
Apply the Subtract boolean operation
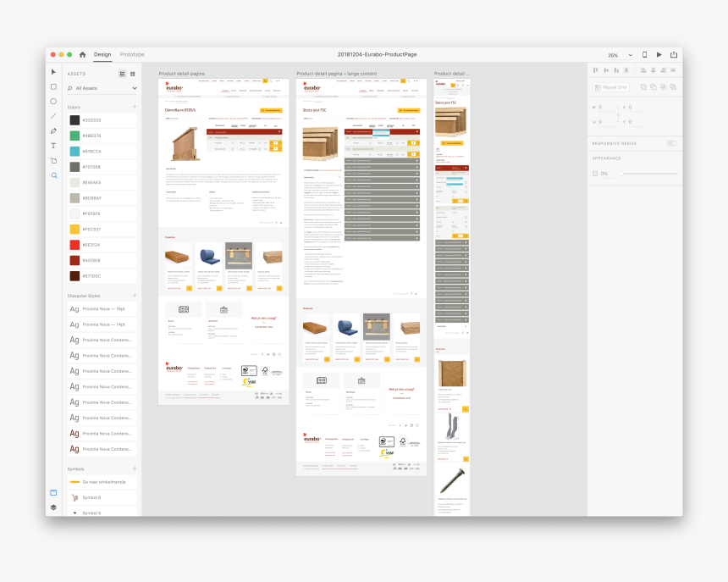point(654,87)
